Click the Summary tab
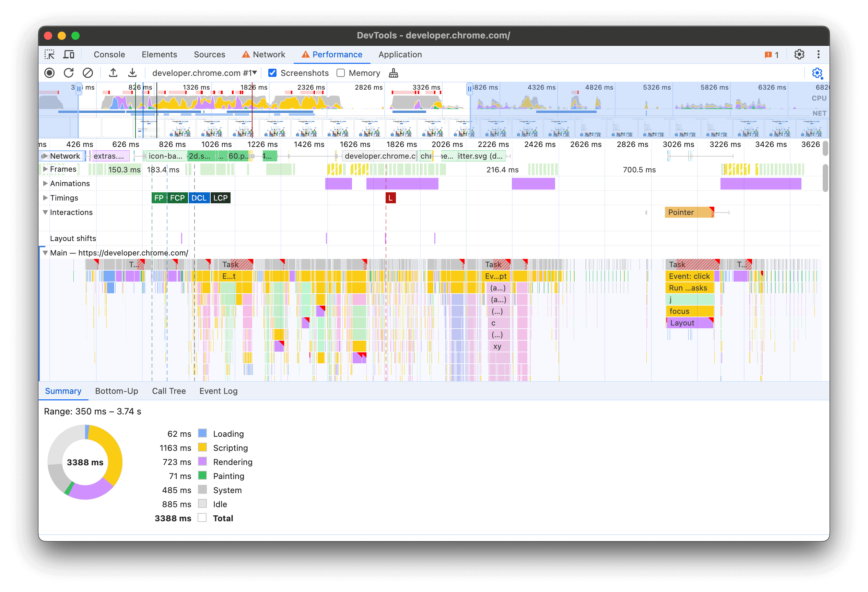Image resolution: width=868 pixels, height=592 pixels. [x=63, y=390]
